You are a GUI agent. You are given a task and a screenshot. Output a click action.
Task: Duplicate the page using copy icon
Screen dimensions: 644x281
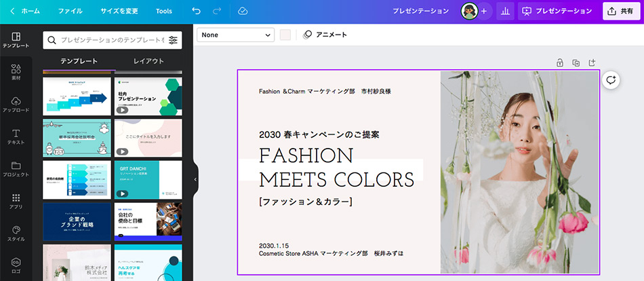click(x=576, y=62)
